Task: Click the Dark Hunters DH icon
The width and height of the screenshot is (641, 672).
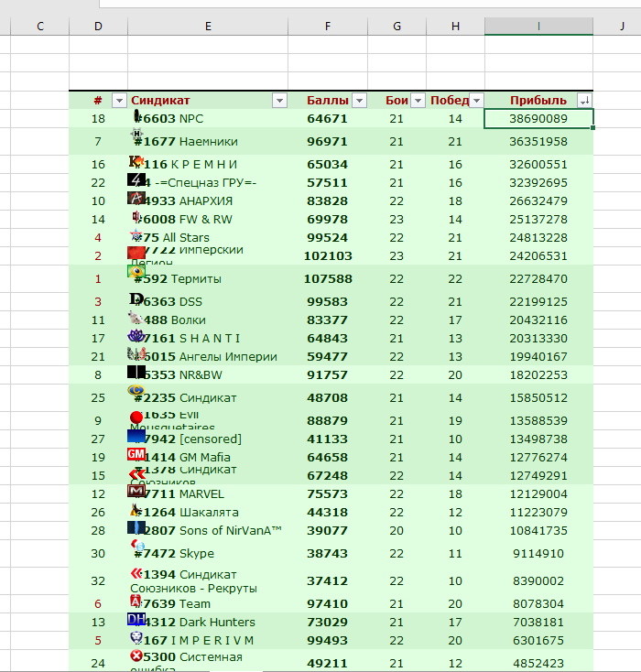Action: [136, 619]
